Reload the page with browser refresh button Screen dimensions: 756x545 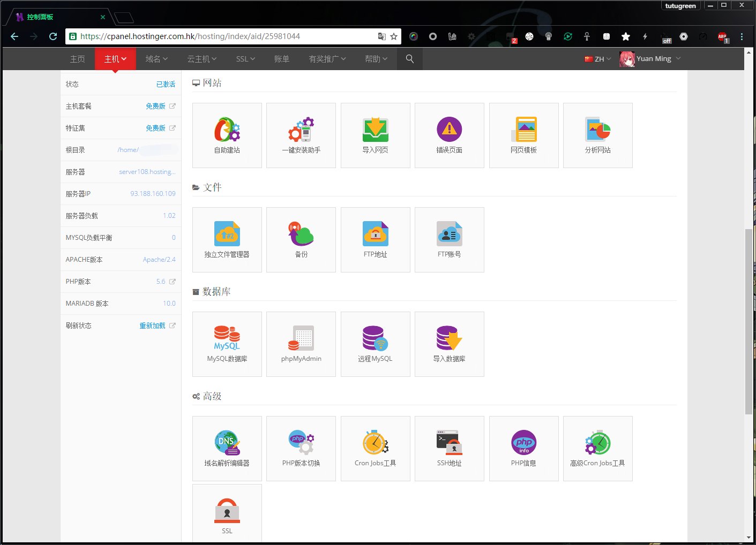pos(53,36)
